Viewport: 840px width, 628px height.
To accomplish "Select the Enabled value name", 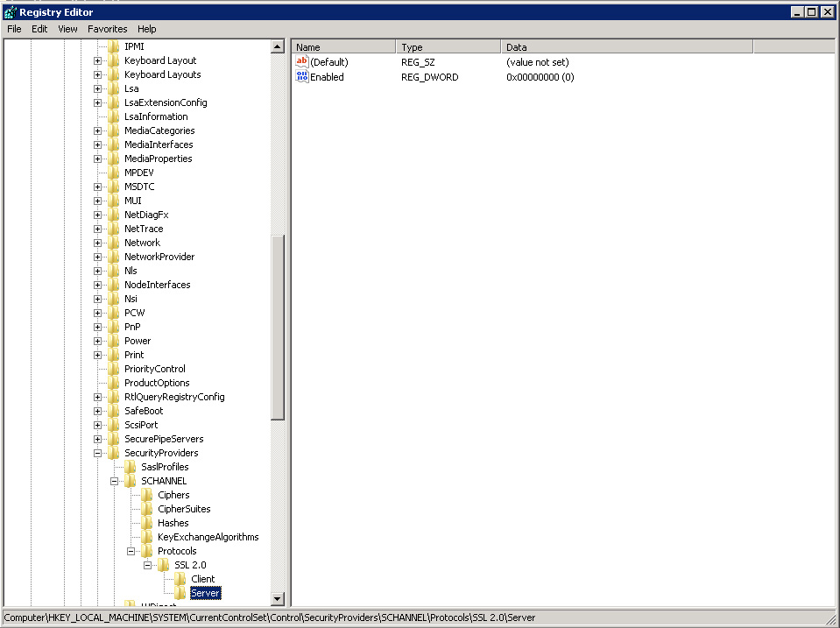I will (327, 77).
